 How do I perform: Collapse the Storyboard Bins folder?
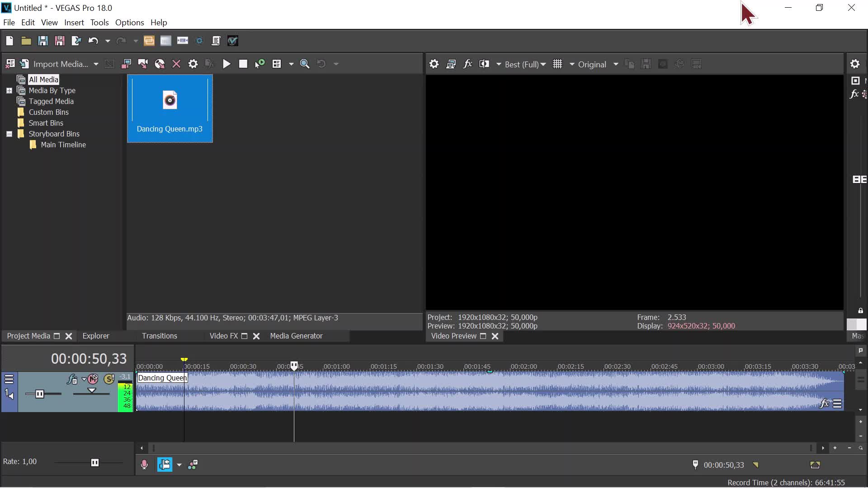pos(9,134)
